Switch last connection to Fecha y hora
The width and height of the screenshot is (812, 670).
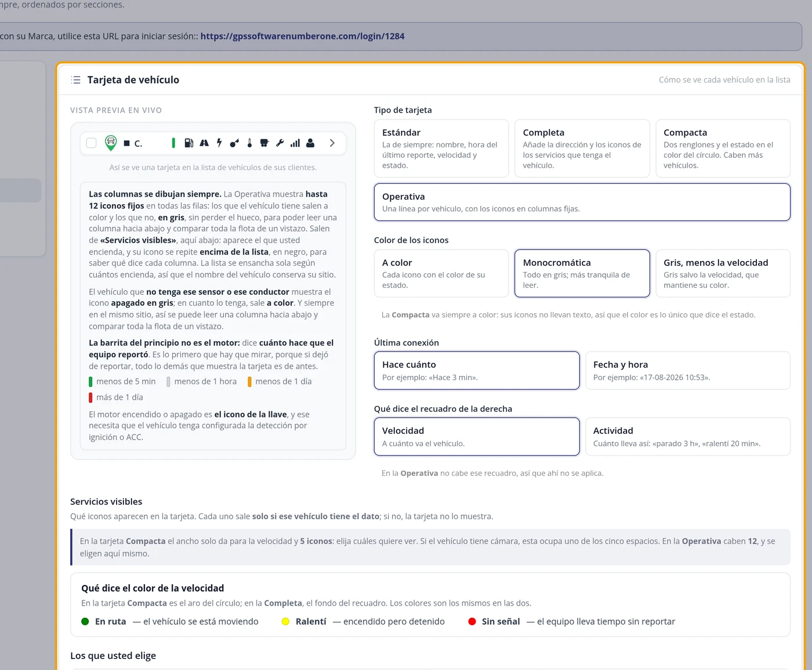click(688, 370)
